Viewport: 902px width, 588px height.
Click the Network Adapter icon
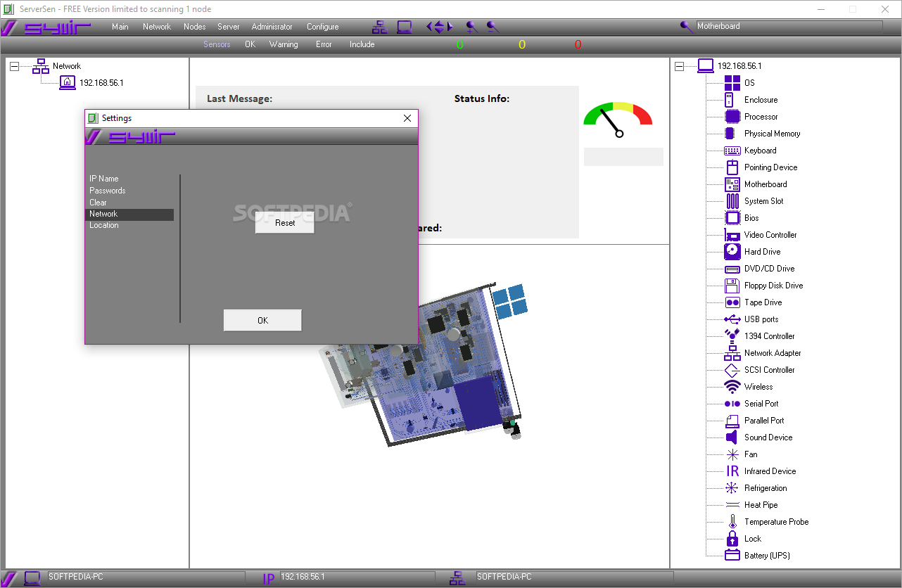point(732,353)
